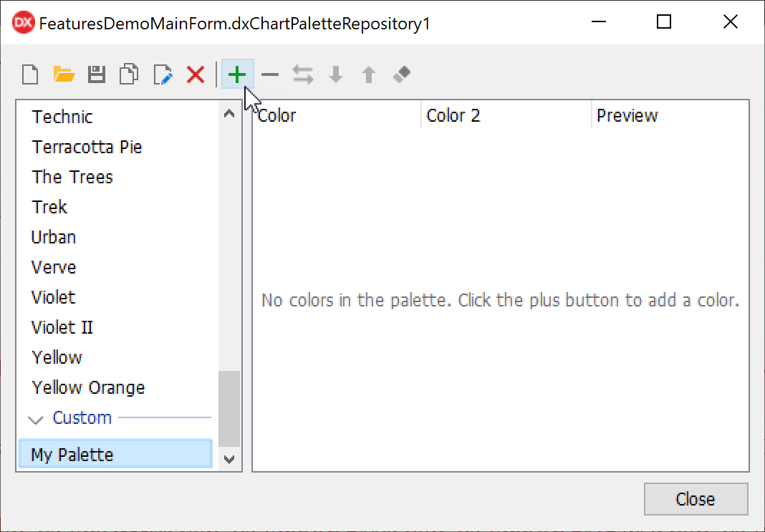Add a color with the green plus button
This screenshot has width=765, height=532.
pyautogui.click(x=236, y=74)
